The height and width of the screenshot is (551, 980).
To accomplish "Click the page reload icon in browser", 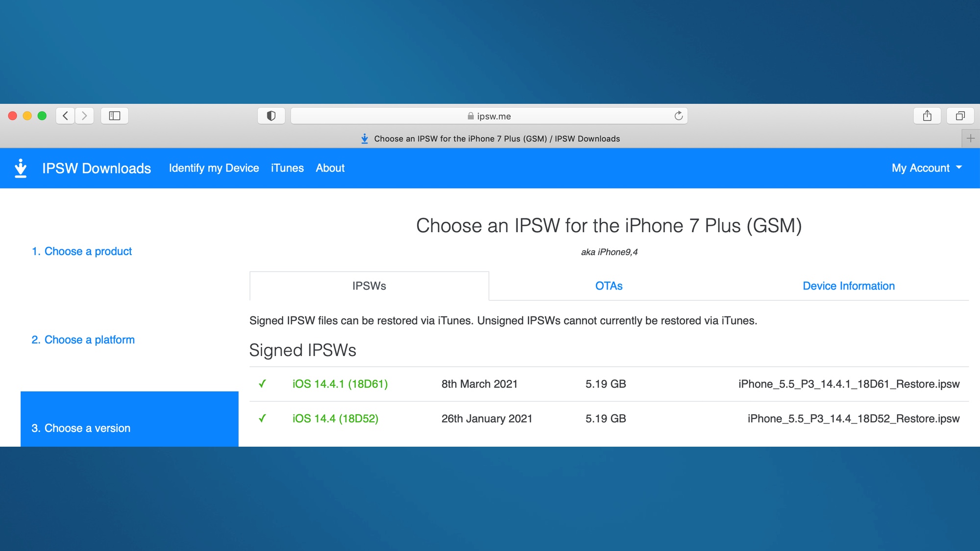I will click(679, 116).
